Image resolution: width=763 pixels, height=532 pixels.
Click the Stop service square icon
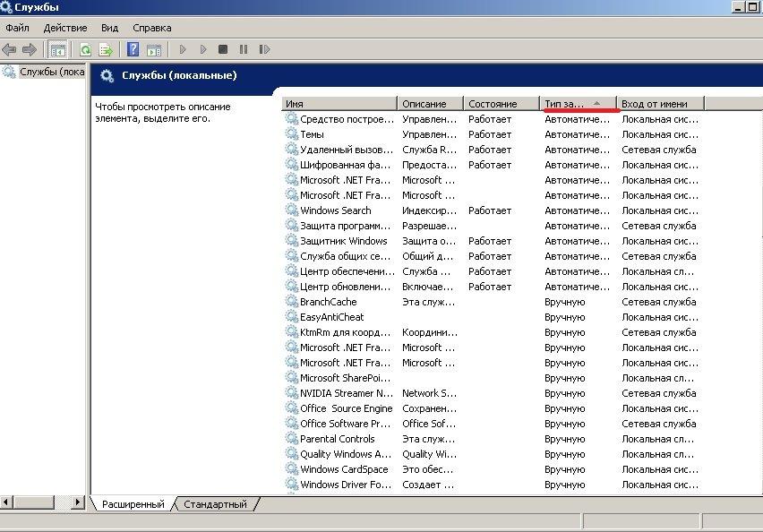(223, 49)
